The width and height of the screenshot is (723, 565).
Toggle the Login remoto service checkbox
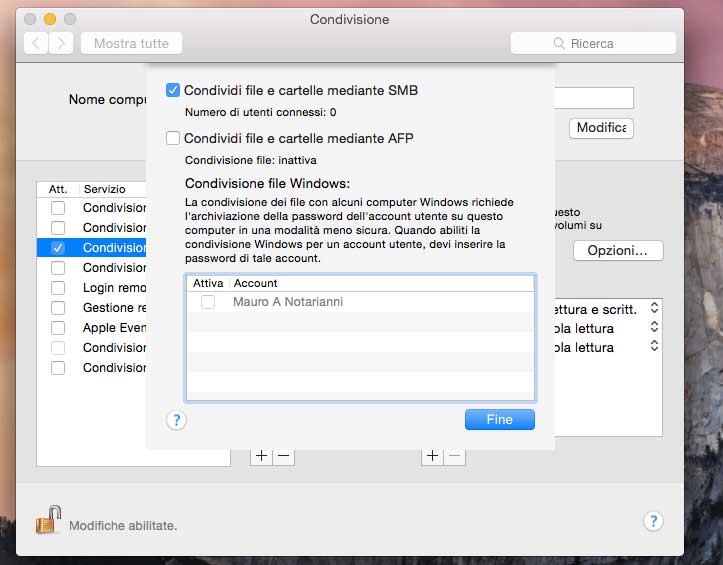point(58,288)
